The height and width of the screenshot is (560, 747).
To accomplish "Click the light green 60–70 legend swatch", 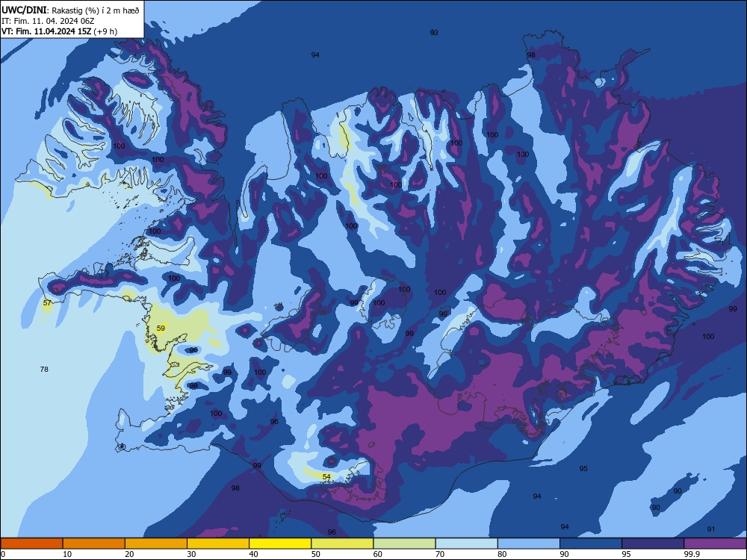I will pyautogui.click(x=404, y=544).
